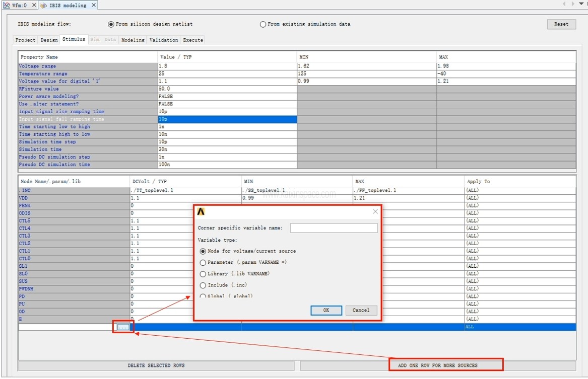
Task: Click DELETE SELECTED ROWS button
Action: click(x=156, y=365)
